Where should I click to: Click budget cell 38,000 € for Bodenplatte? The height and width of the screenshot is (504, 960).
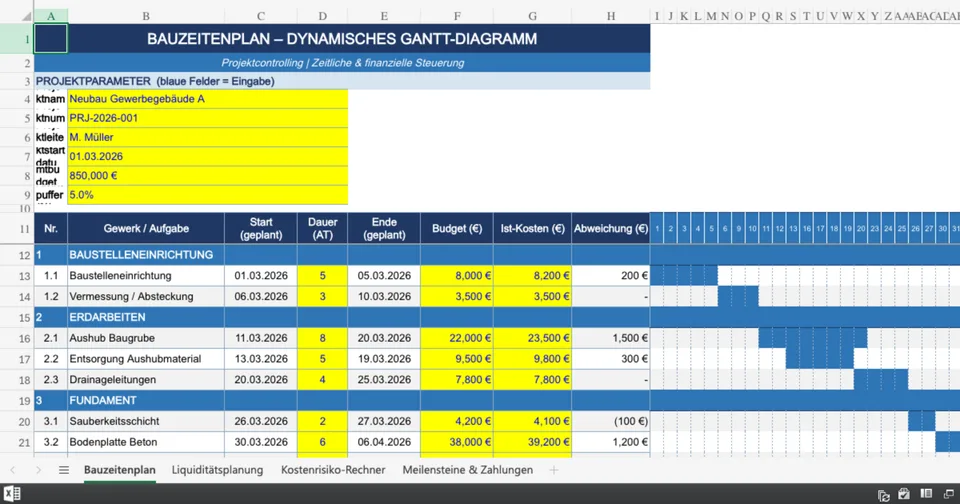click(457, 442)
